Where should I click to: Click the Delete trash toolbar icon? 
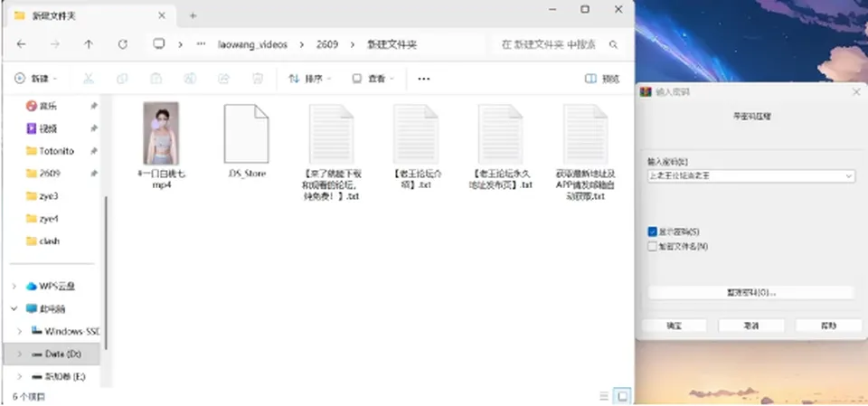258,79
